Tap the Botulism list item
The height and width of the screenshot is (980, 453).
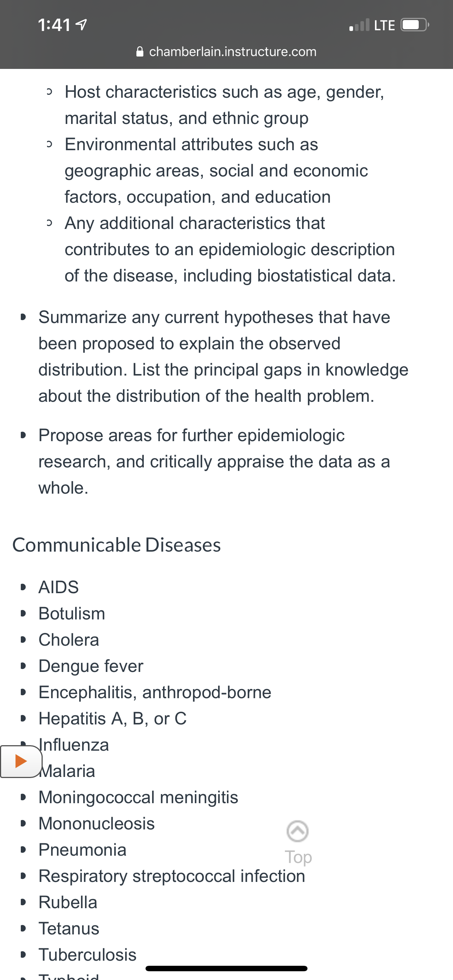[x=72, y=613]
